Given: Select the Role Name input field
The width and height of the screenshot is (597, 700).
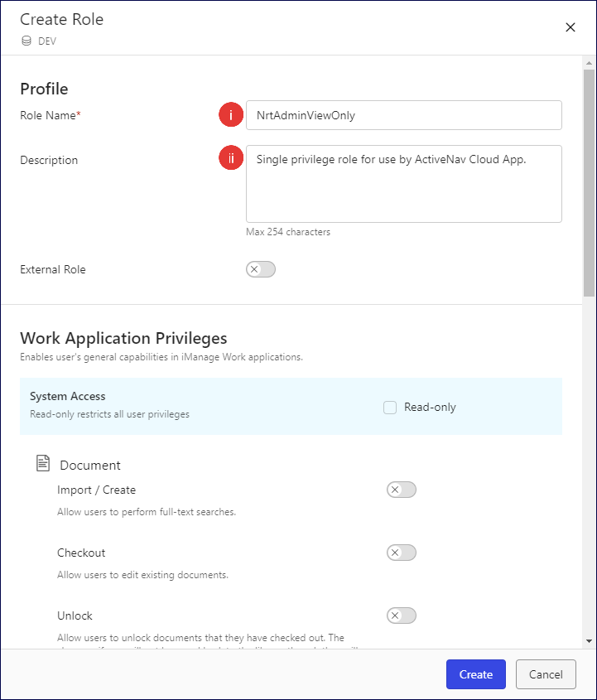Looking at the screenshot, I should tap(404, 115).
